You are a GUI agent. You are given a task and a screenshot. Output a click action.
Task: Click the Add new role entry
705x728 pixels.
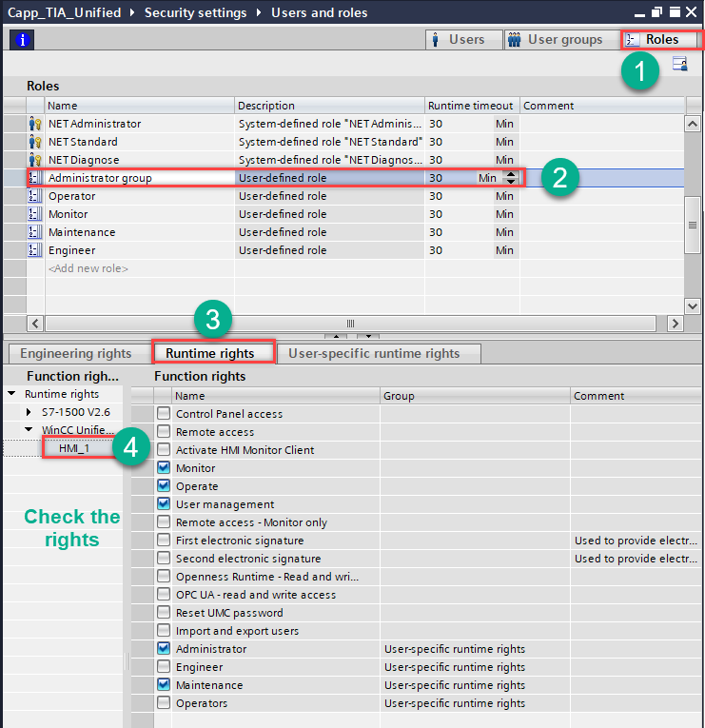click(88, 268)
